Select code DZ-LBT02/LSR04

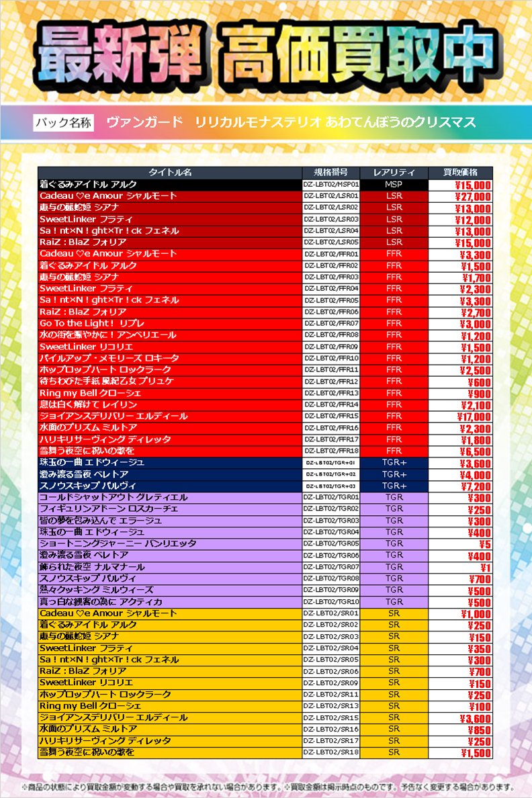coord(331,231)
